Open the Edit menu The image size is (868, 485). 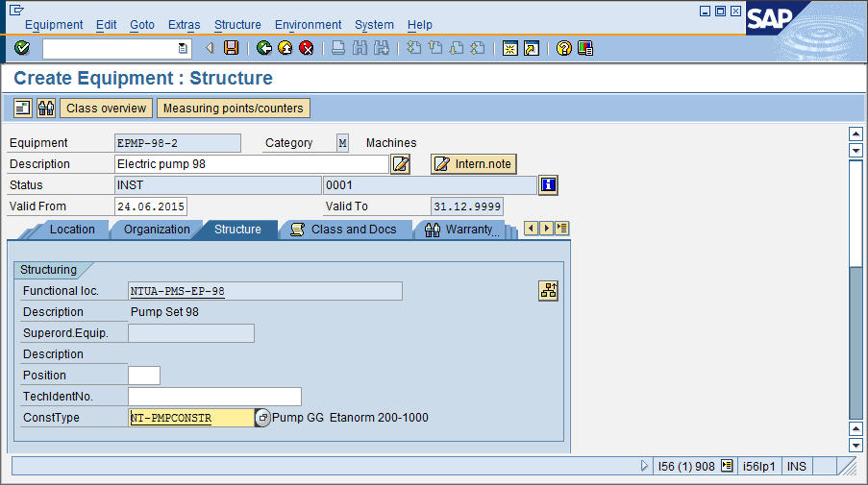click(x=106, y=25)
